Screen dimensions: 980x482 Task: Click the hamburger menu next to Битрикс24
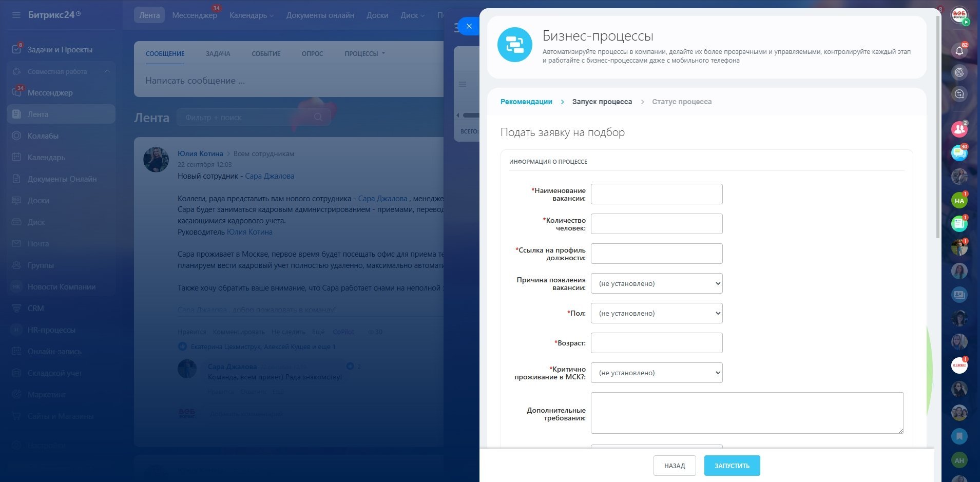tap(16, 15)
